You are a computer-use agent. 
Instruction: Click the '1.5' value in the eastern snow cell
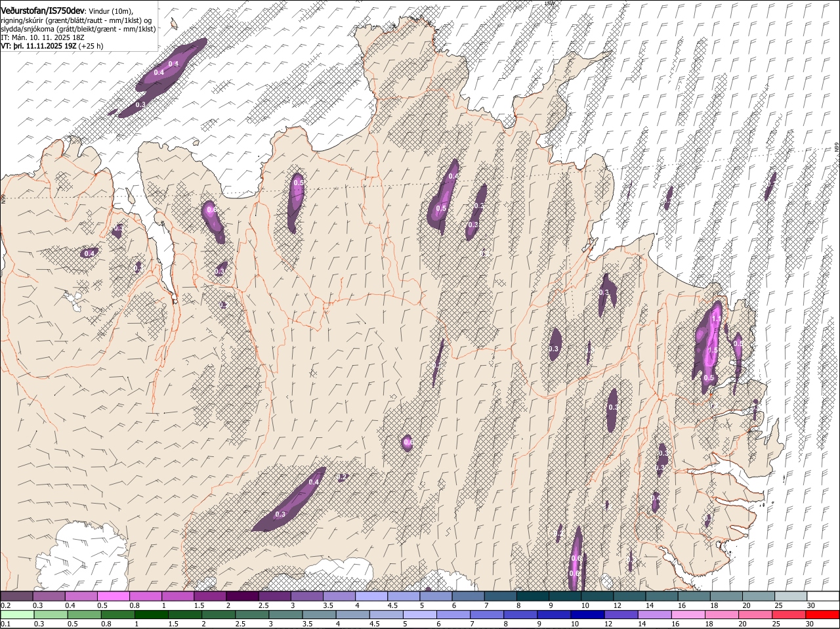(712, 350)
